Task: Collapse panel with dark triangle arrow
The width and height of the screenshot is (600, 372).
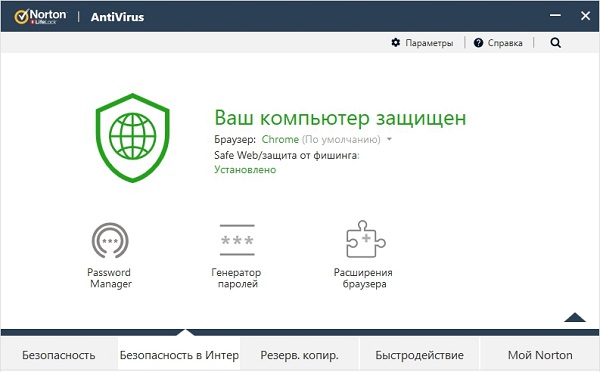Action: 575,317
